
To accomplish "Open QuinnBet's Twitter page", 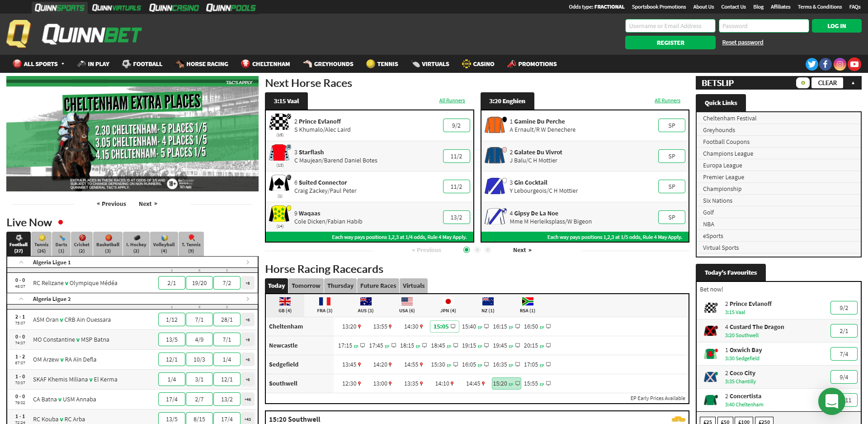I will 811,64.
